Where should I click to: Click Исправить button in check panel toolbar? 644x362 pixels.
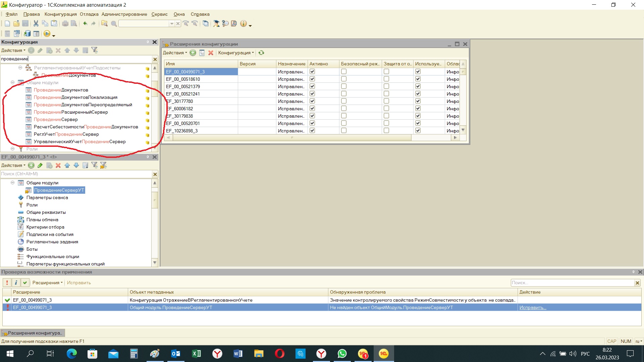tap(79, 283)
